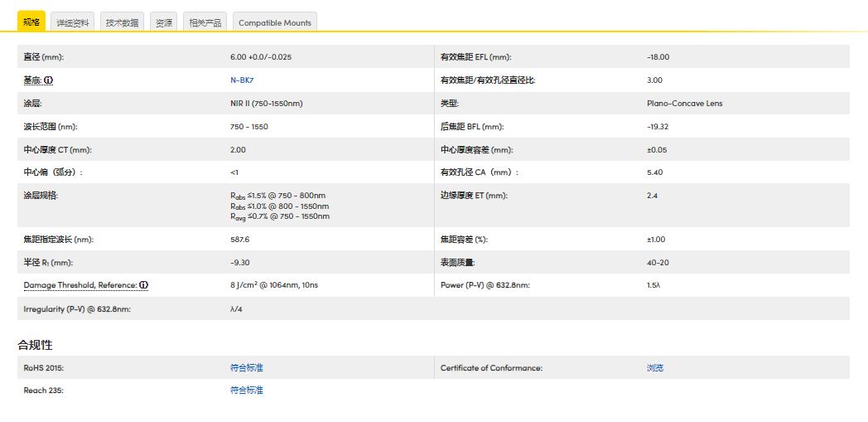This screenshot has height=422, width=868.
Task: Click the info icon beside 基底
Action: point(49,80)
